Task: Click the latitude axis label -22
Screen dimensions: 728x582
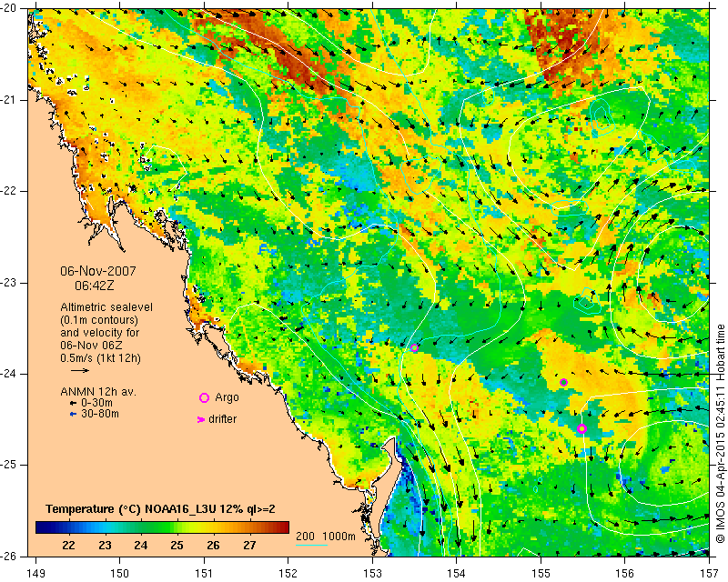Action: pos(9,191)
